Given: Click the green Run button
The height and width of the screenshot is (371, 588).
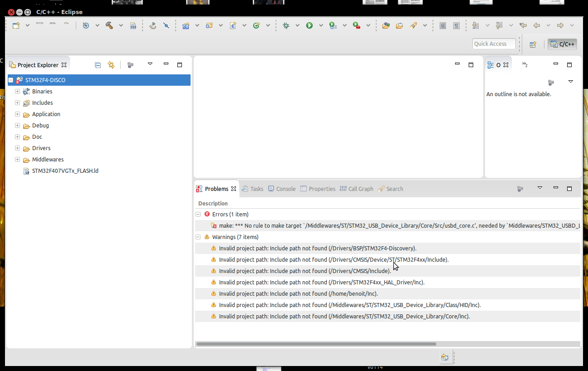Looking at the screenshot, I should coord(309,25).
